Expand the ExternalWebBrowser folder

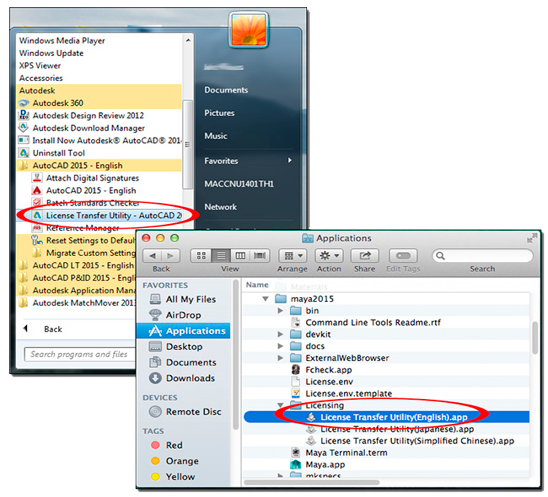point(280,358)
